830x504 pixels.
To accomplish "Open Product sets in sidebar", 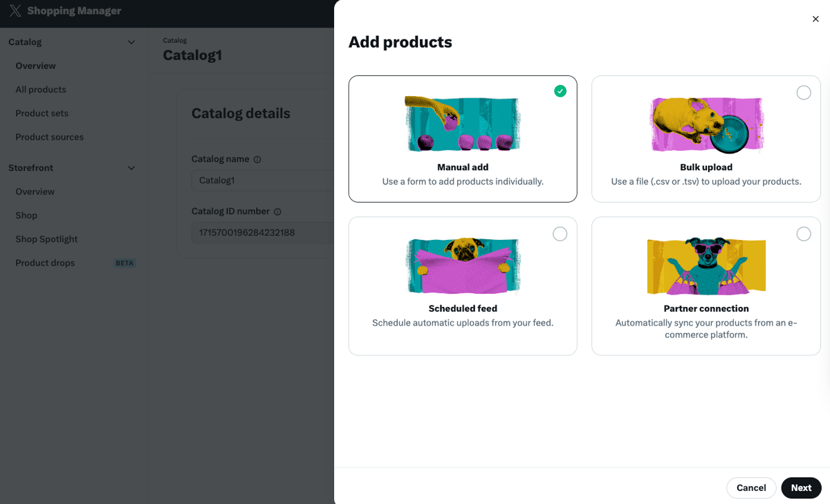I will [x=42, y=113].
